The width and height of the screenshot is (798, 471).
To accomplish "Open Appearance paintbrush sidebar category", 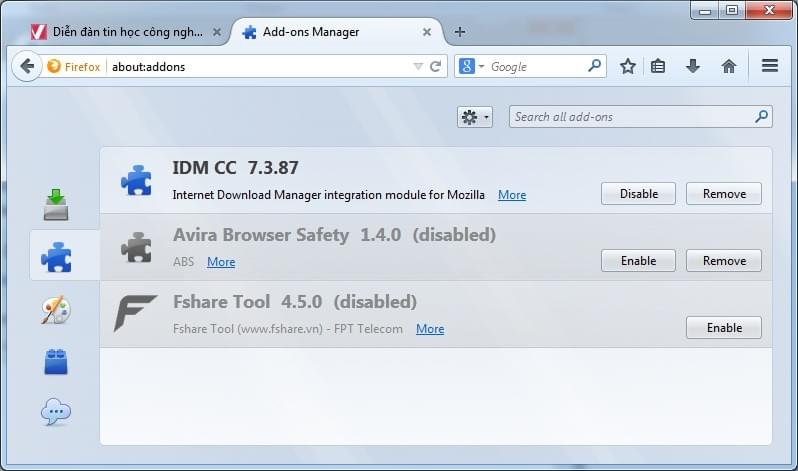I will pyautogui.click(x=56, y=310).
